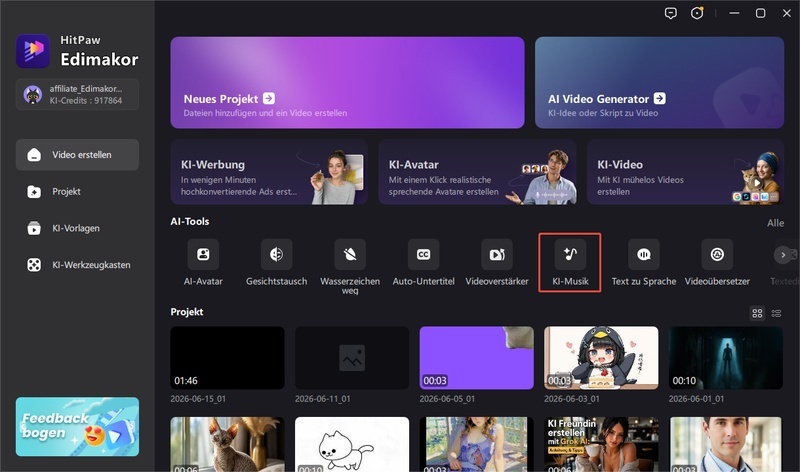
Task: Start the Videoverstärker tool
Action: 497,254
